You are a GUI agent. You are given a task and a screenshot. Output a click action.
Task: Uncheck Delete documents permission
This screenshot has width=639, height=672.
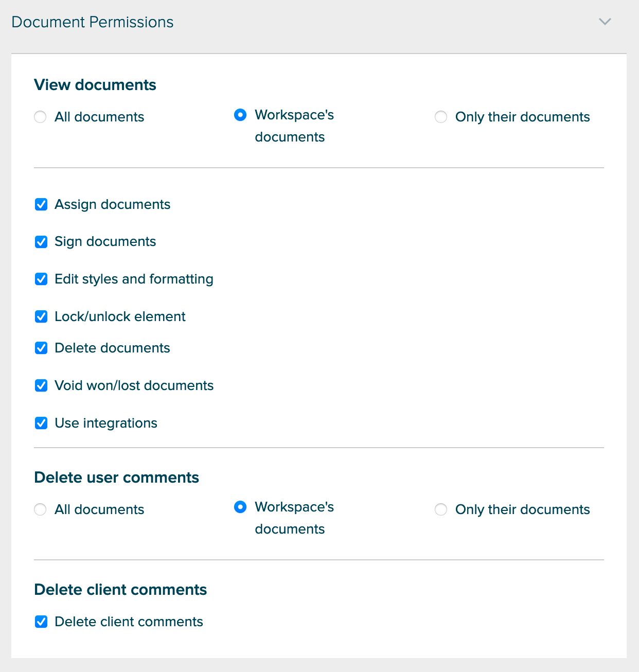coord(41,348)
